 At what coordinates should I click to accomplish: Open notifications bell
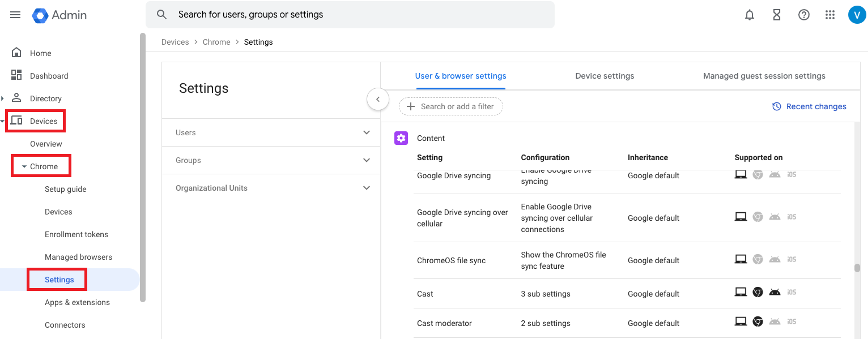pos(750,15)
